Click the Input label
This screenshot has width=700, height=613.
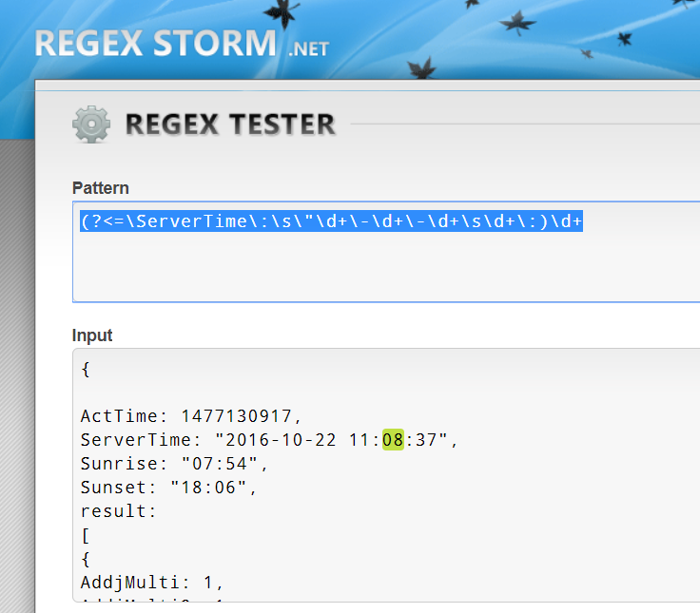click(x=92, y=335)
